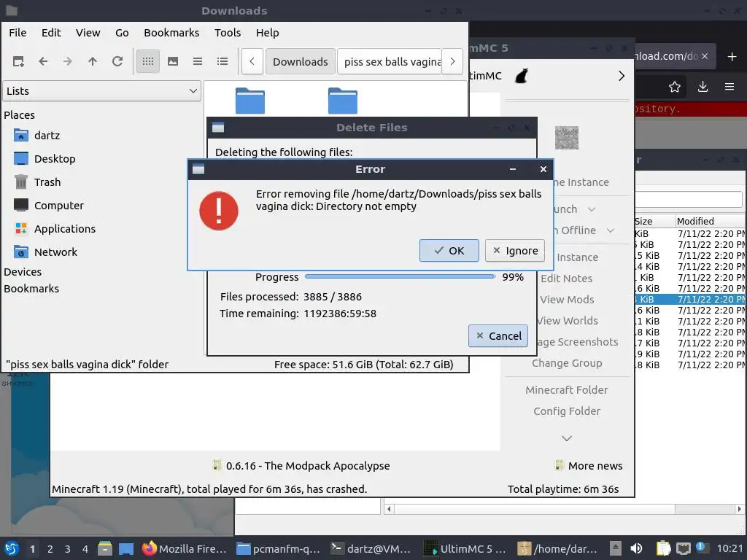Open Firefox hamburger menu
The width and height of the screenshot is (747, 560).
tap(729, 87)
